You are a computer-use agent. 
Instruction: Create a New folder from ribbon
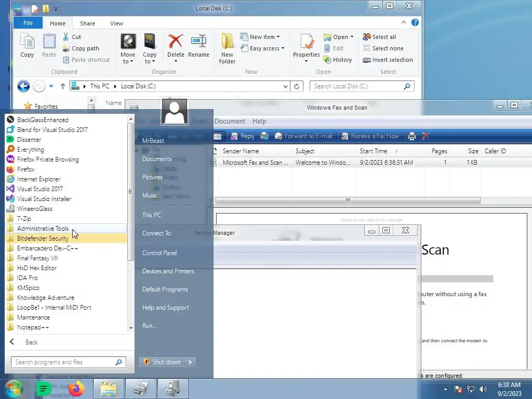(227, 48)
